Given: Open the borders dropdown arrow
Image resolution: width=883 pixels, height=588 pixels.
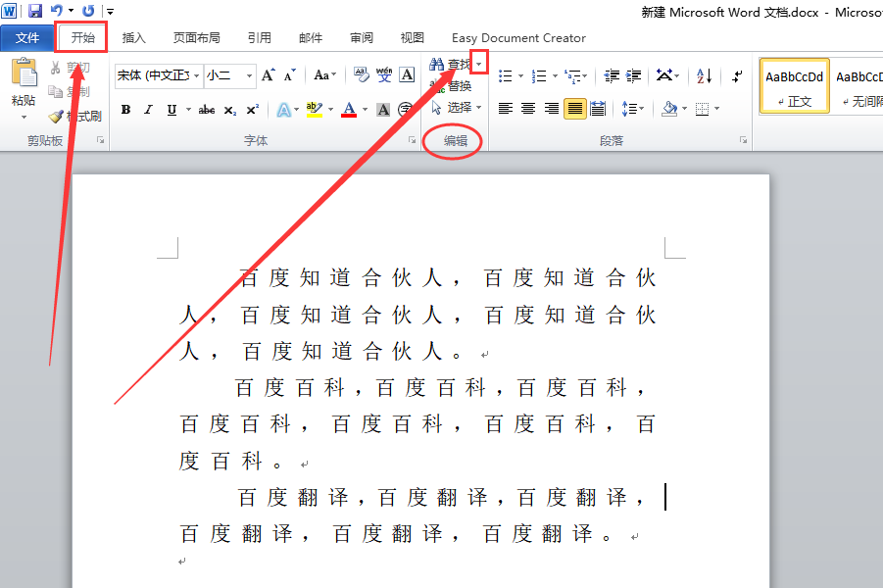Looking at the screenshot, I should point(716,109).
